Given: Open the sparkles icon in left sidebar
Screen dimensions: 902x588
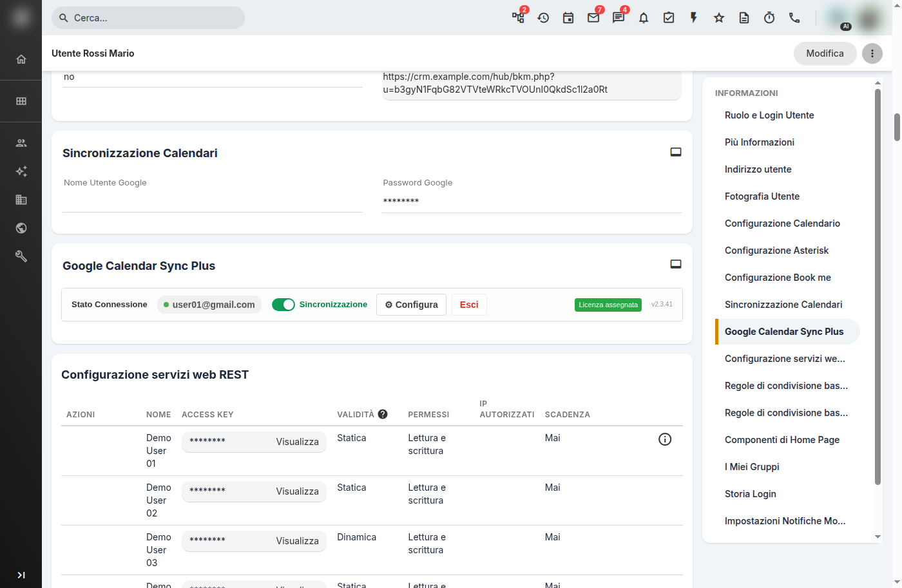Looking at the screenshot, I should 21,171.
